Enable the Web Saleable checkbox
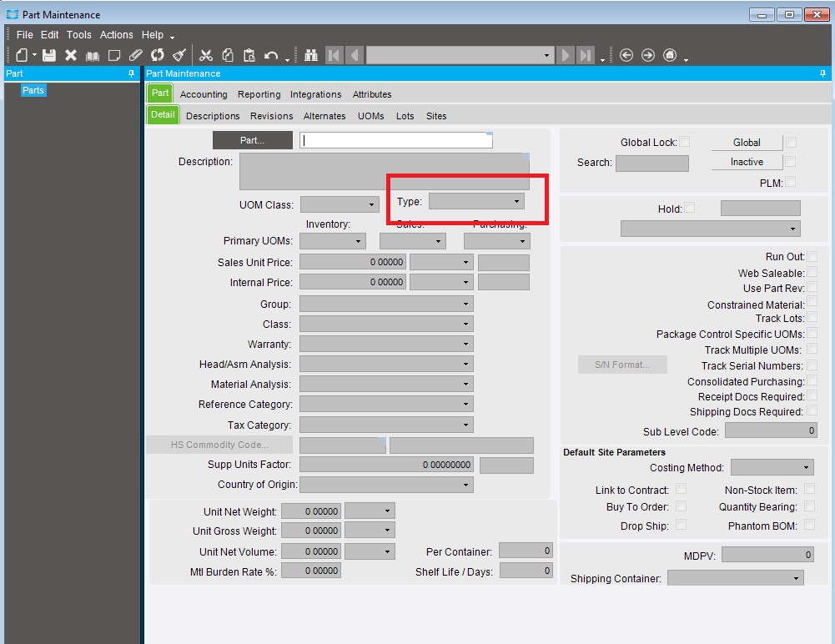Viewport: 835px width, 644px height. (x=812, y=272)
